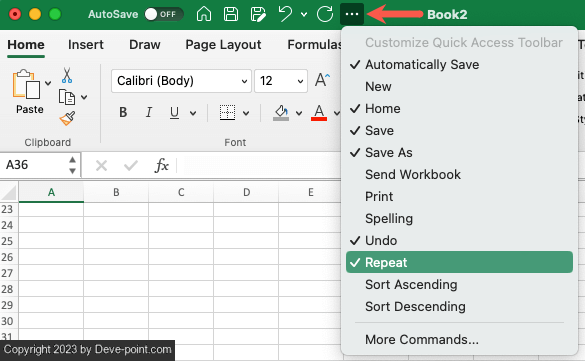Image resolution: width=585 pixels, height=361 pixels.
Task: Select column C header
Action: 181,192
